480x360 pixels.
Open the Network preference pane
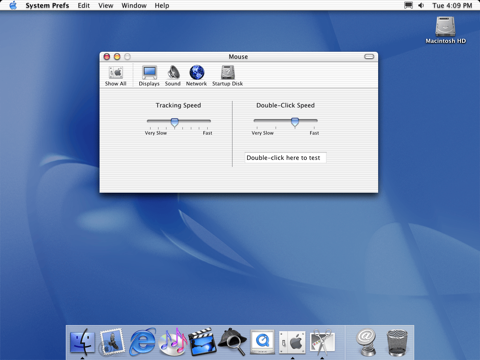196,76
